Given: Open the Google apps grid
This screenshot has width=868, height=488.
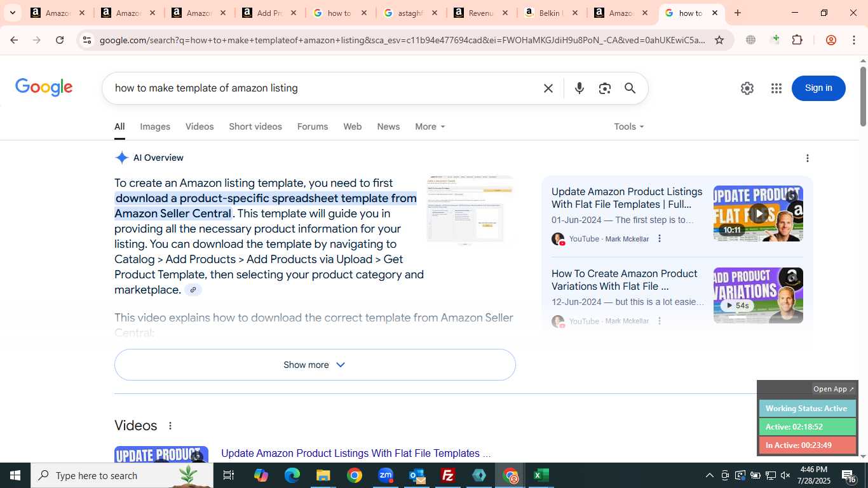Looking at the screenshot, I should pyautogui.click(x=776, y=88).
